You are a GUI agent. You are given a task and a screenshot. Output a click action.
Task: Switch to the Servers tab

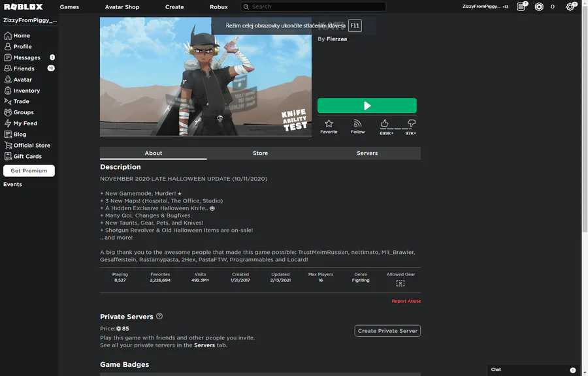click(x=367, y=153)
